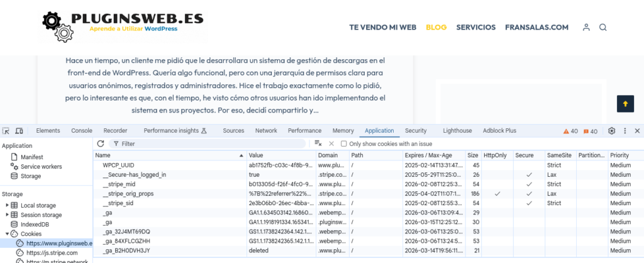Click the inspect element picker icon

click(6, 131)
